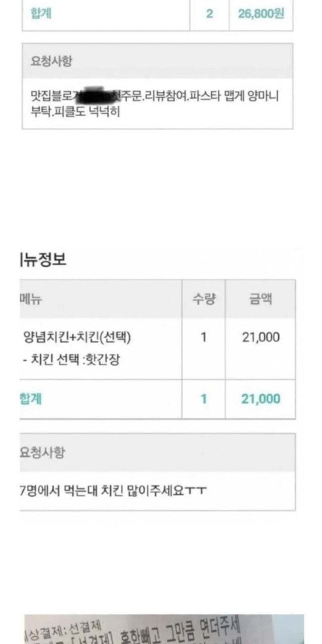Screen dimensions: 322x644
Task: Open the receipt photo at the bottom
Action: (x=164, y=629)
